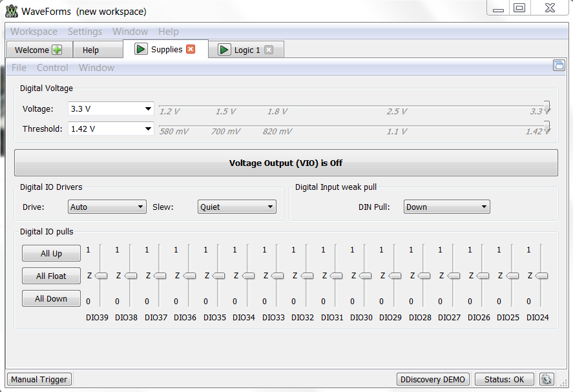Close the Logic 1 tab
The image size is (573, 392).
tap(269, 50)
